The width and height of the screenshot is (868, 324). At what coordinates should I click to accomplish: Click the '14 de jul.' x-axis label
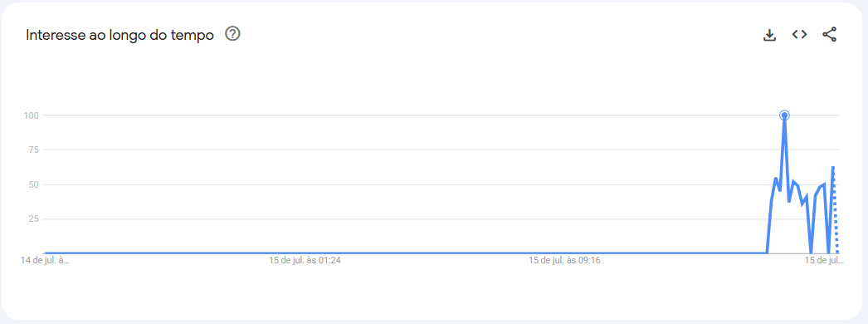(x=45, y=260)
